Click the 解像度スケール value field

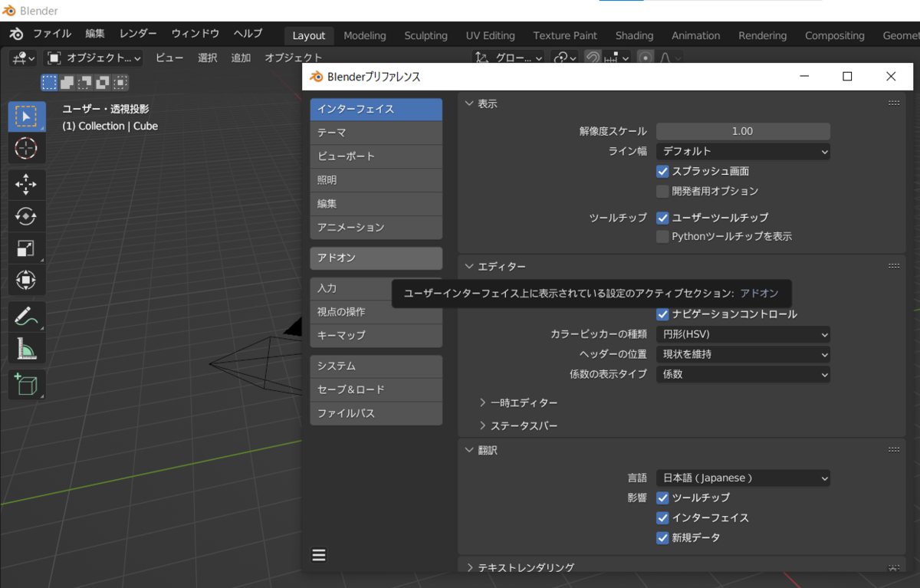tap(743, 131)
